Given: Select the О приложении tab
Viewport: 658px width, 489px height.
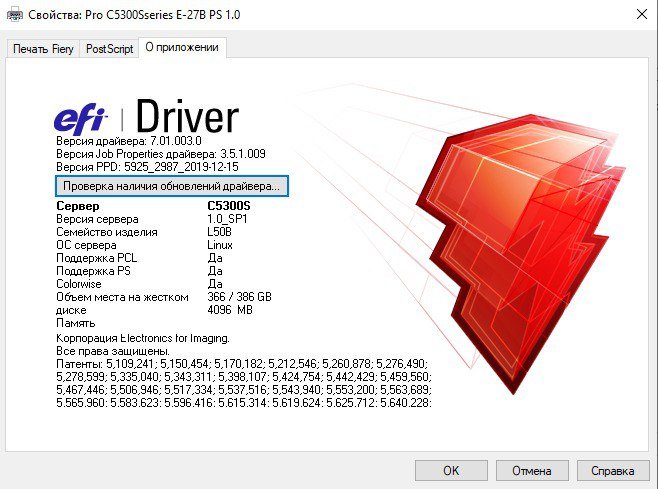Looking at the screenshot, I should click(x=182, y=47).
